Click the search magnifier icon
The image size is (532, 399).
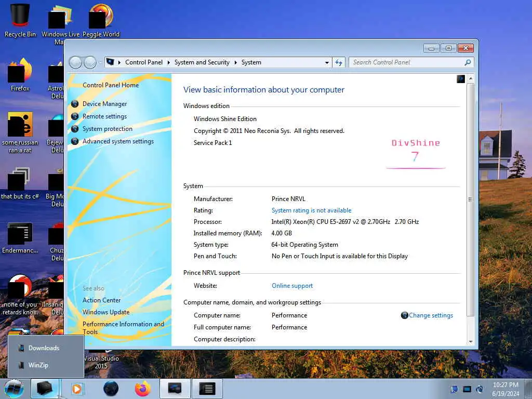click(x=468, y=62)
